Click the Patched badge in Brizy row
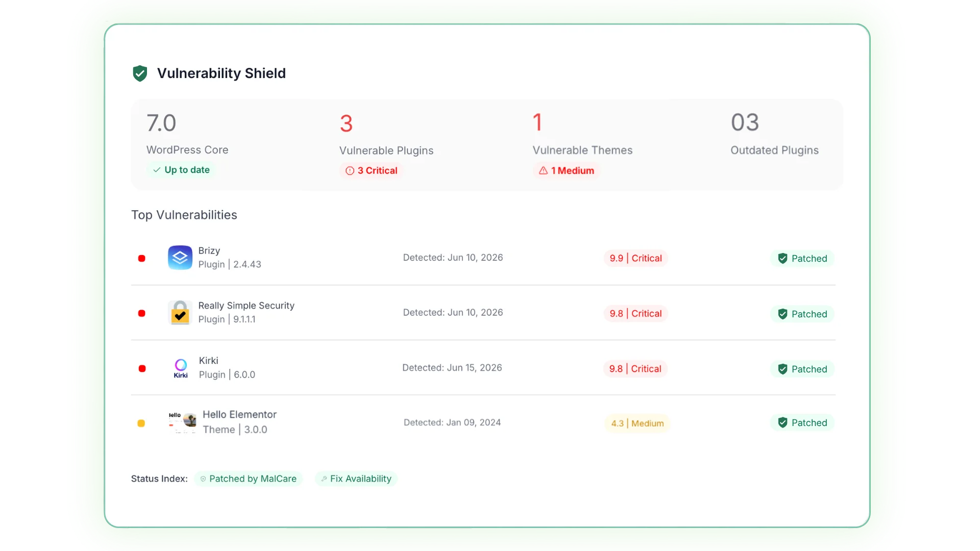This screenshot has height=551, width=980. point(802,259)
